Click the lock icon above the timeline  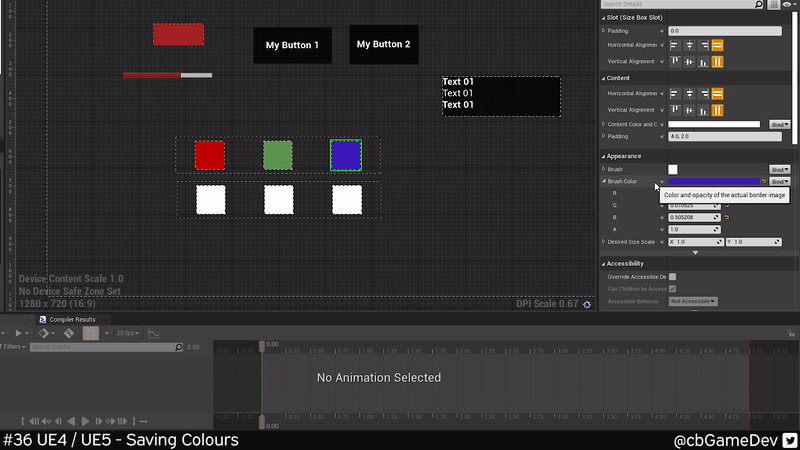coord(91,333)
